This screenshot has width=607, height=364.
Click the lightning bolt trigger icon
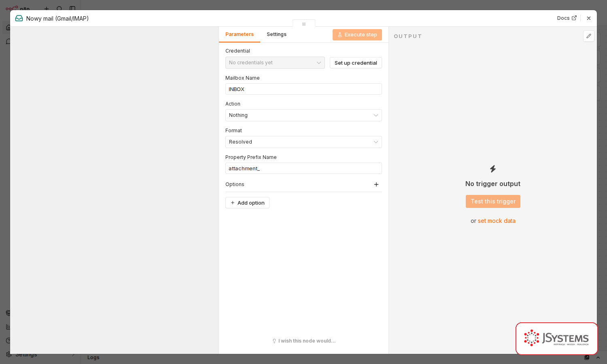coord(493,169)
